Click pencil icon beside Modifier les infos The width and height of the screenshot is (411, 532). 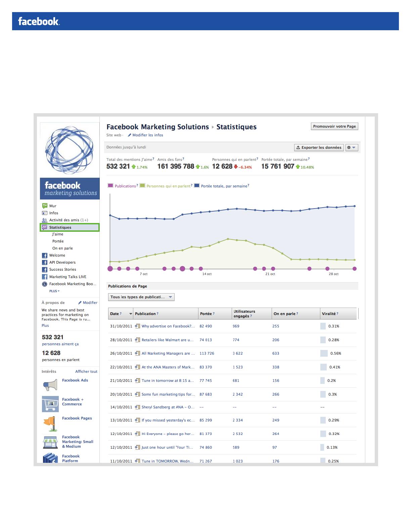point(129,135)
